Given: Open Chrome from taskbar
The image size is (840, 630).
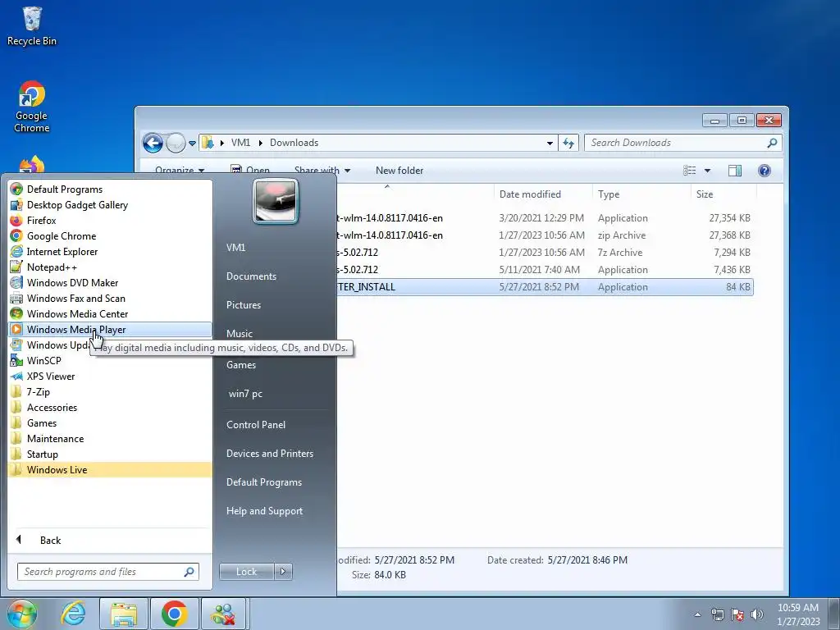Looking at the screenshot, I should tap(174, 614).
